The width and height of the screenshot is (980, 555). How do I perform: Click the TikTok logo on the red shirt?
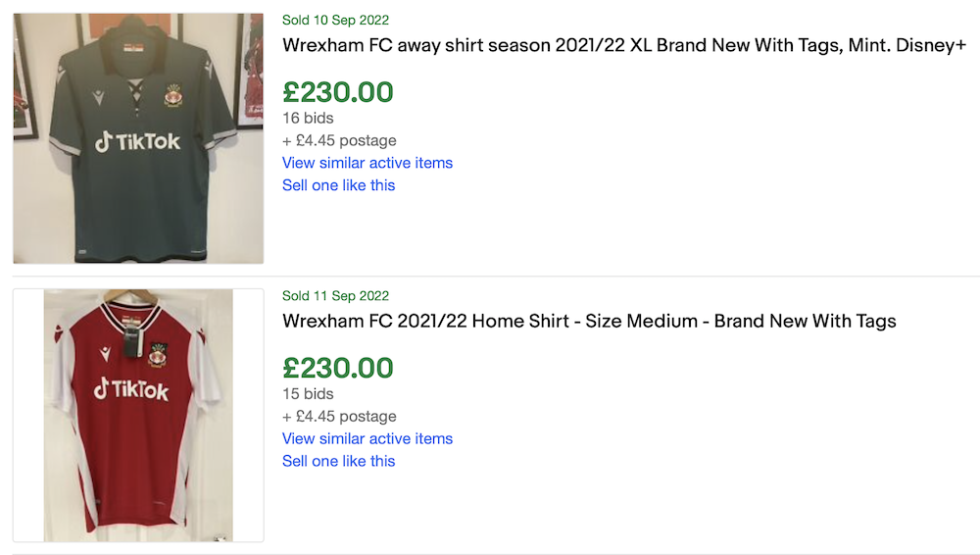[x=131, y=389]
